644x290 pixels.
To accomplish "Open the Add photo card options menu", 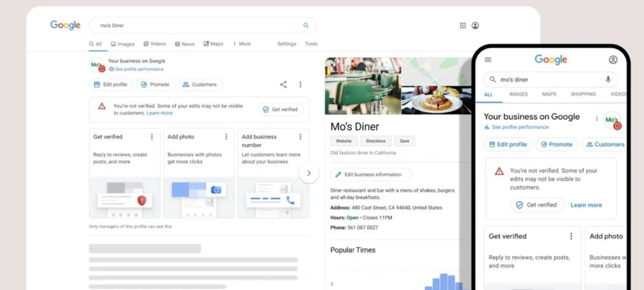I will [226, 137].
